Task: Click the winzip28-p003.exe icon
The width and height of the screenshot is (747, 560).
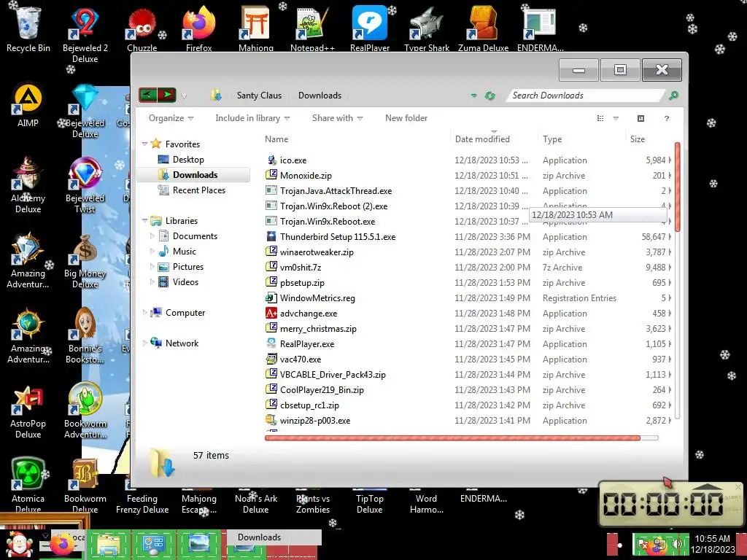Action: tap(271, 420)
